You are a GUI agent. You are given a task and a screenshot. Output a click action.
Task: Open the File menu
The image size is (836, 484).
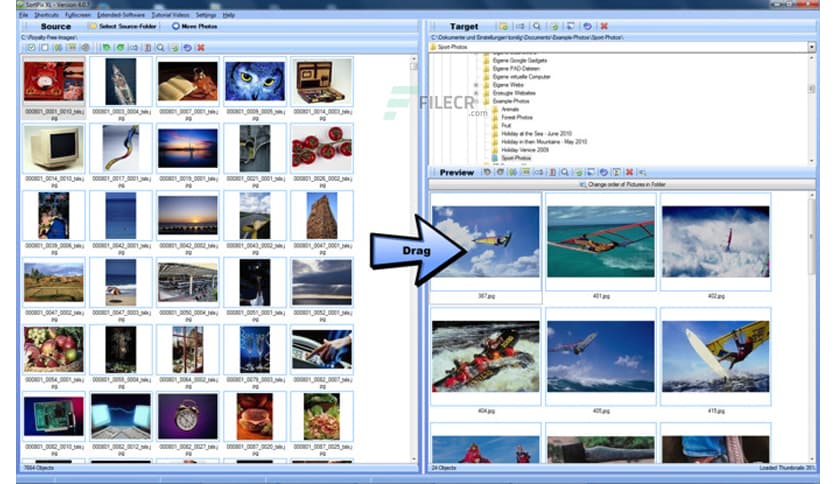pos(23,15)
